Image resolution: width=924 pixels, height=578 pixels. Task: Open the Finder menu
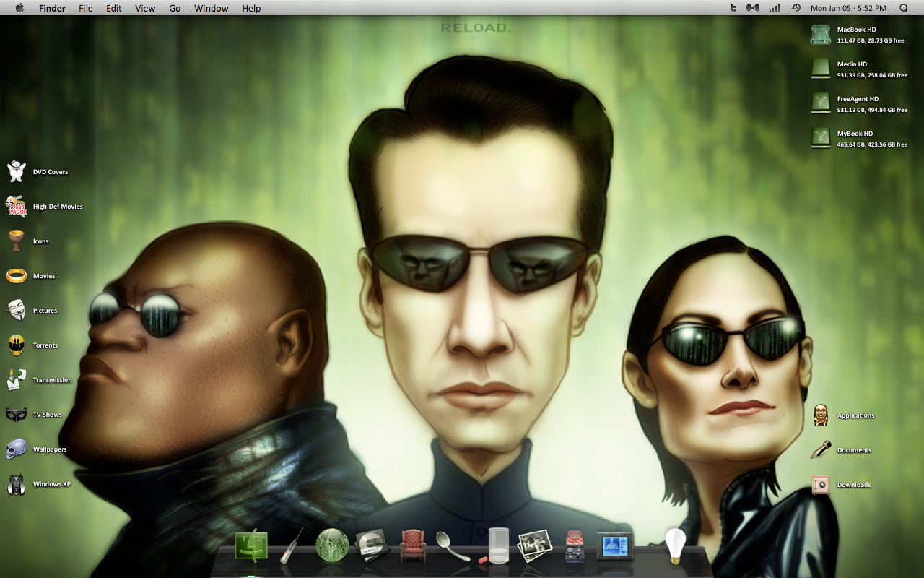click(52, 8)
